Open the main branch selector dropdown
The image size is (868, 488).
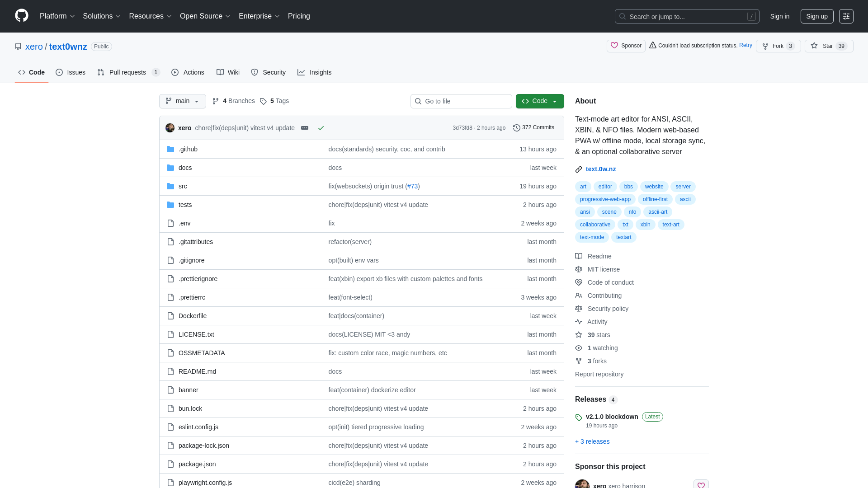pyautogui.click(x=182, y=101)
